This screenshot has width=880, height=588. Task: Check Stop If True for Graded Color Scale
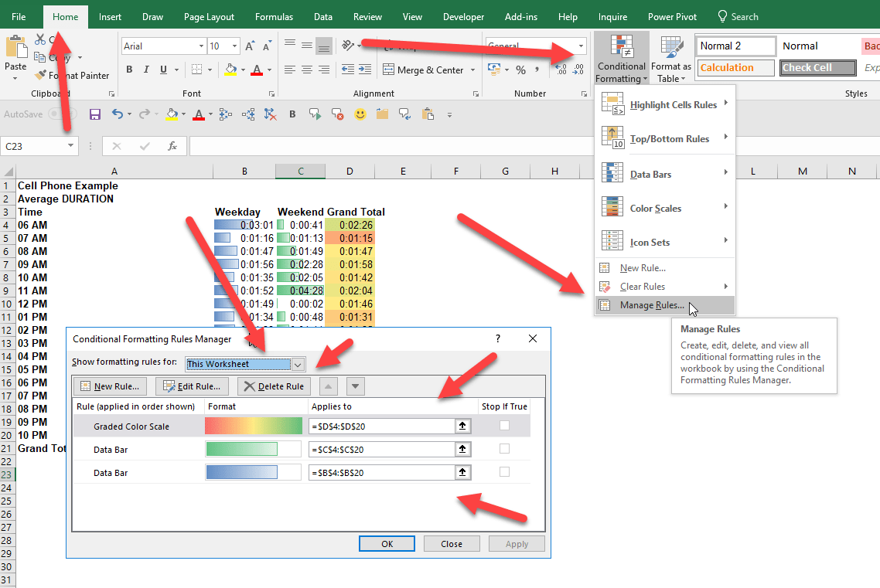(506, 426)
